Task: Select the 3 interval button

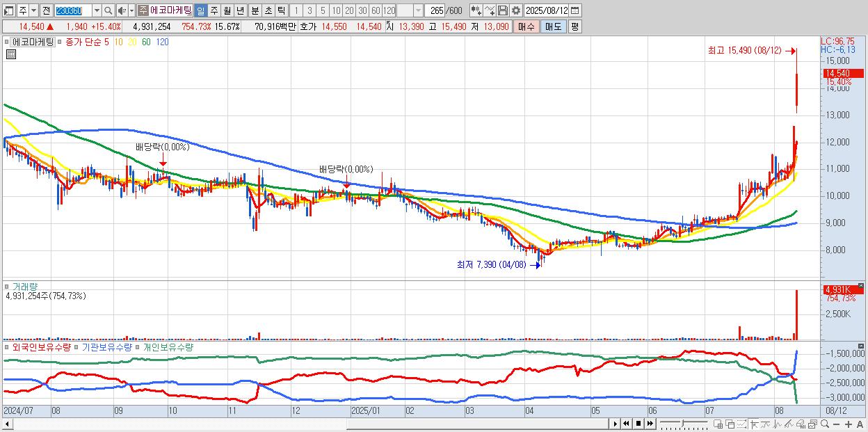Action: [x=310, y=10]
